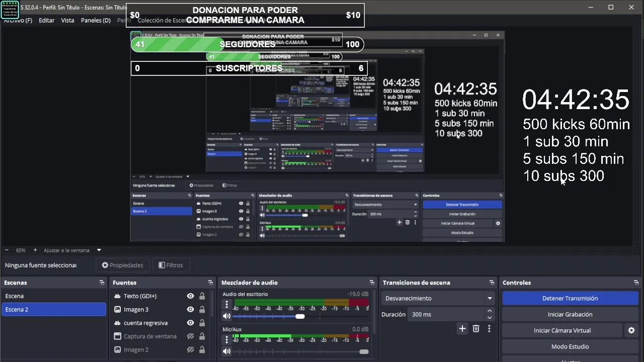
Task: Select Escena 2 in scenes list
Action: point(54,309)
